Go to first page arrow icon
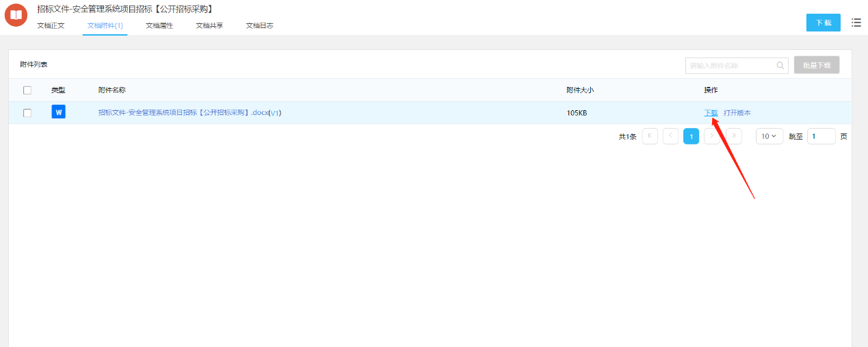Viewport: 868px width, 347px height. (650, 136)
